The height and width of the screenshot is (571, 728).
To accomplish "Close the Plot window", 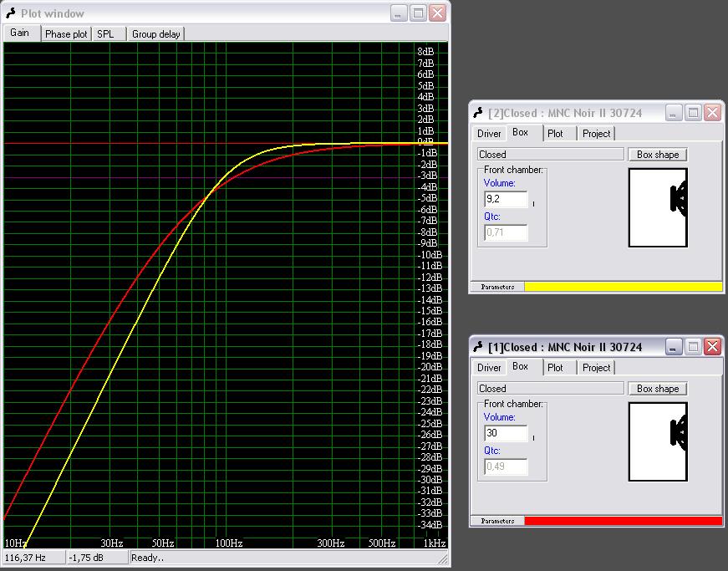I will 438,13.
